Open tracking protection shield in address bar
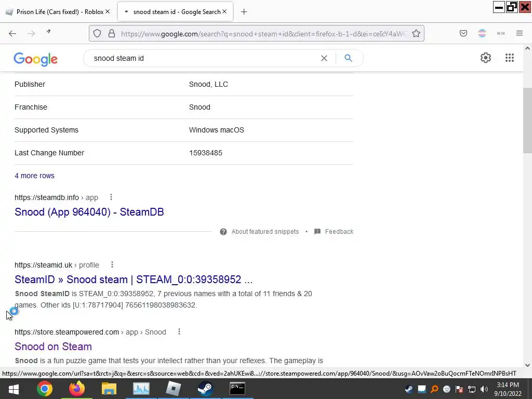The height and width of the screenshot is (399, 532). tap(97, 33)
